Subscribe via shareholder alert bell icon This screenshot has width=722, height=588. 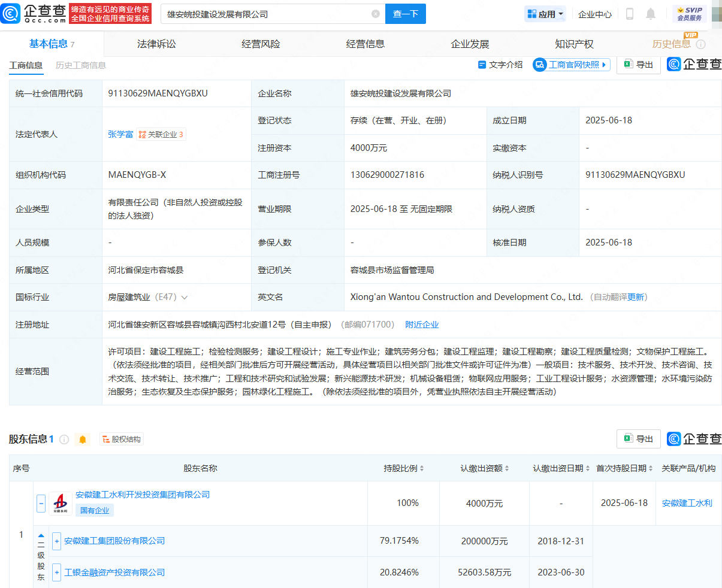(x=83, y=440)
